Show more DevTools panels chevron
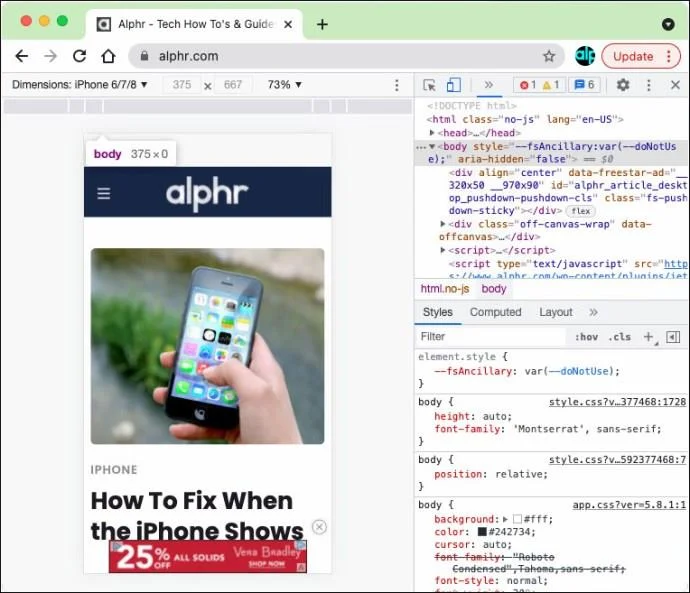Viewport: 690px width, 593px height. pos(488,84)
